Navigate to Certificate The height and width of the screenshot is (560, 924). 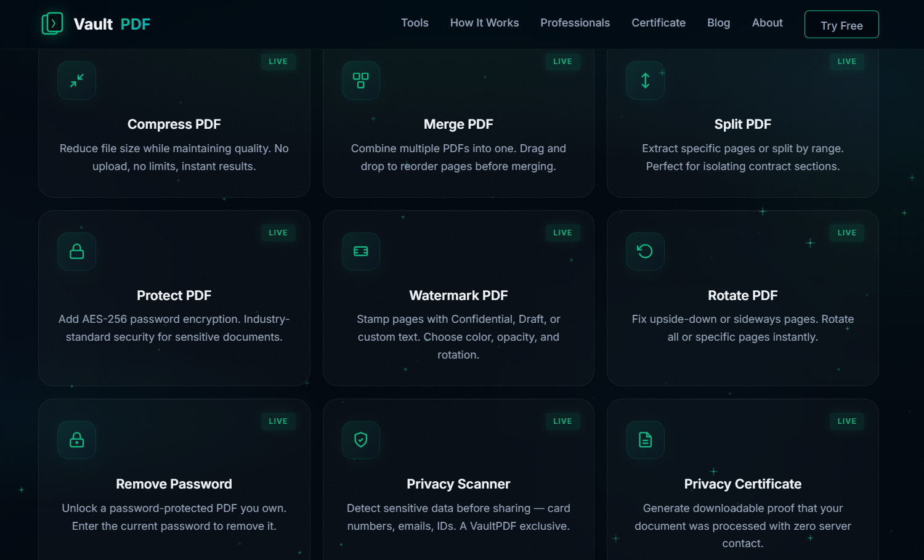pos(659,23)
